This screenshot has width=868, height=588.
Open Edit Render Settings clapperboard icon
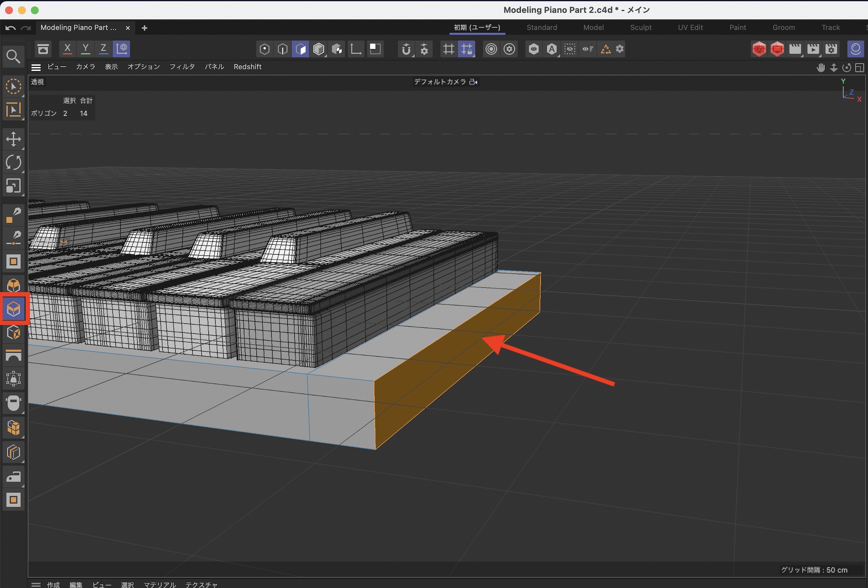[831, 49]
